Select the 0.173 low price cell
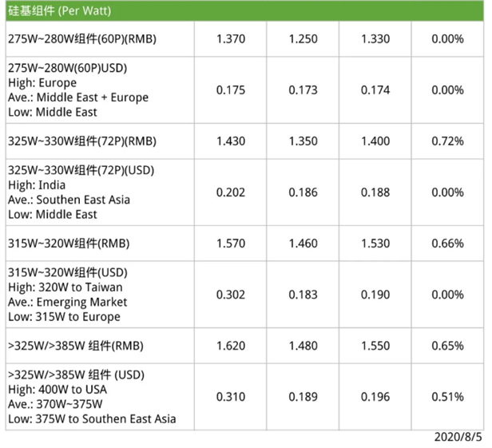The height and width of the screenshot is (448, 492). coord(302,90)
